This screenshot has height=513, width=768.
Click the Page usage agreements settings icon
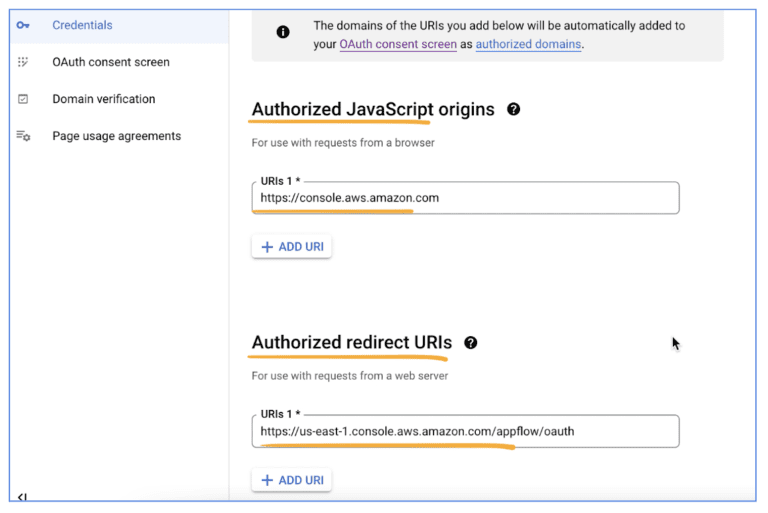[x=23, y=136]
